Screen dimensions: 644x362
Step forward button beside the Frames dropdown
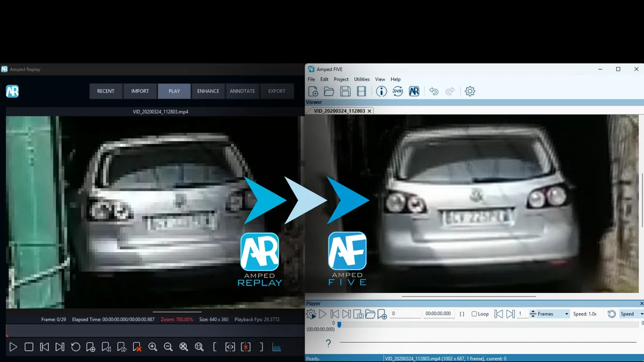pos(510,314)
